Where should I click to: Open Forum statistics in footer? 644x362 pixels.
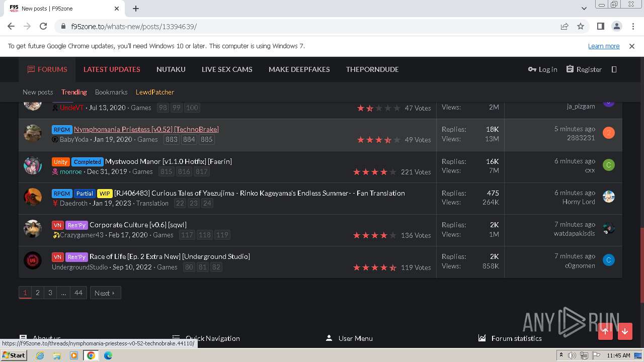pyautogui.click(x=516, y=338)
